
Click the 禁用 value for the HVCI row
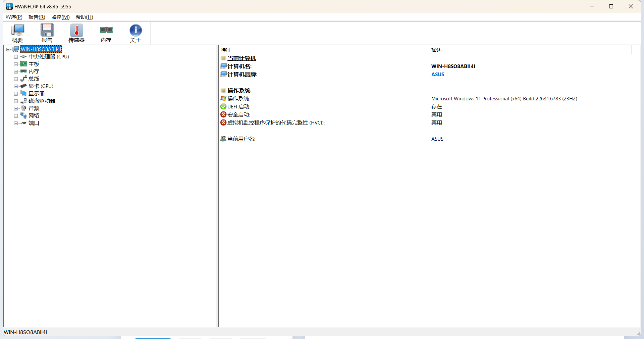[437, 123]
